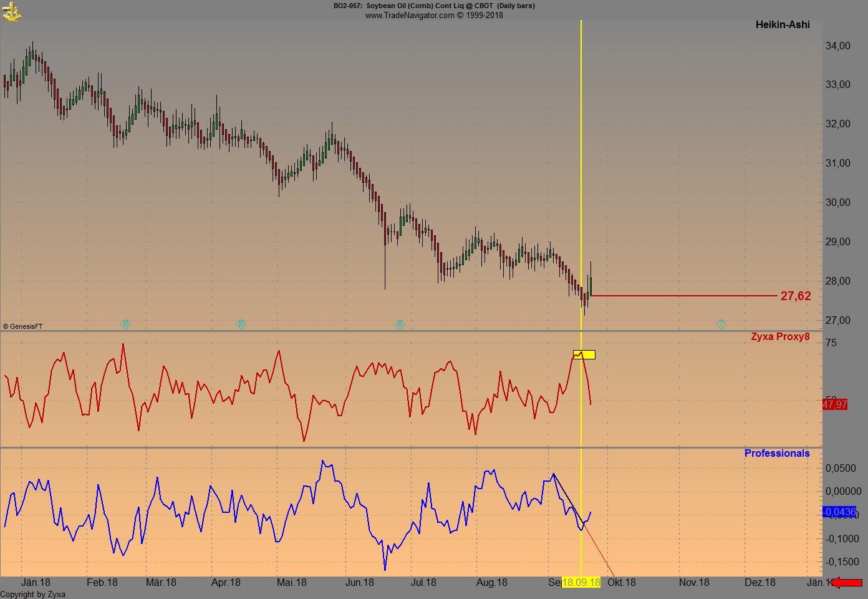Select the red 27,62 price level label

tap(795, 296)
